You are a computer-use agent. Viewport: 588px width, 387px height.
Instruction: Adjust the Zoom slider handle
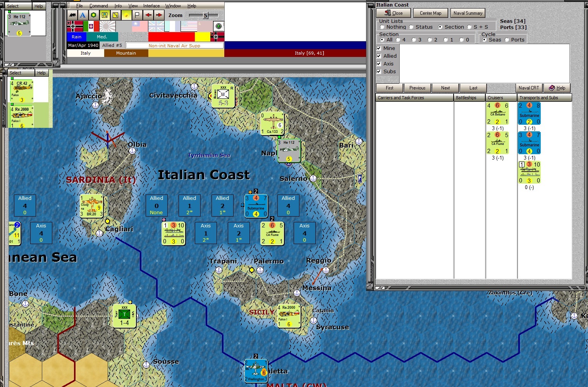point(205,15)
